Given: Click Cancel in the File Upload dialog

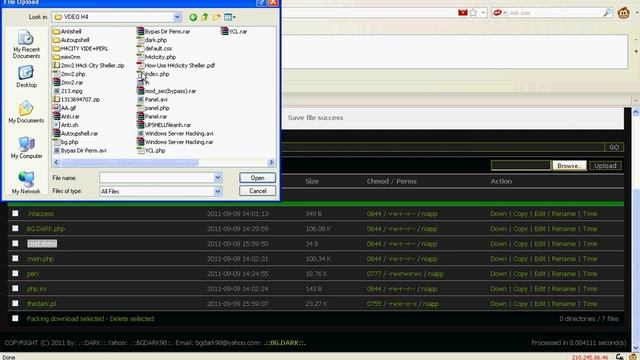Looking at the screenshot, I should [x=257, y=191].
